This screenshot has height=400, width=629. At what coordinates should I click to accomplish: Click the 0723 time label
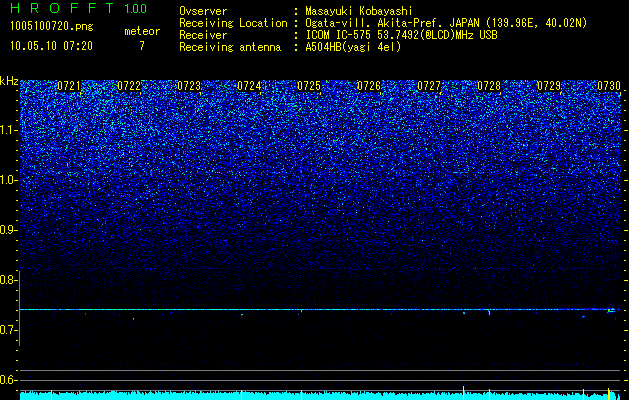[189, 86]
